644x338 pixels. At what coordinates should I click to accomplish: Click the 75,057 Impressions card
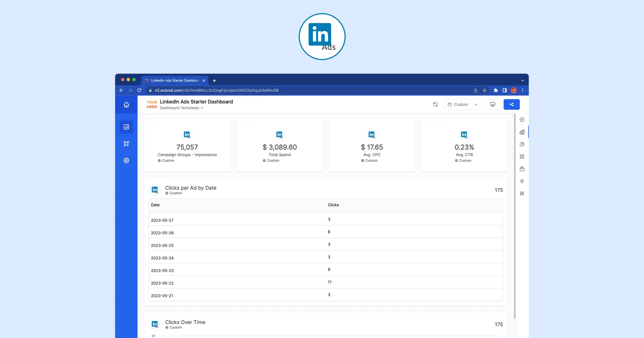point(187,146)
